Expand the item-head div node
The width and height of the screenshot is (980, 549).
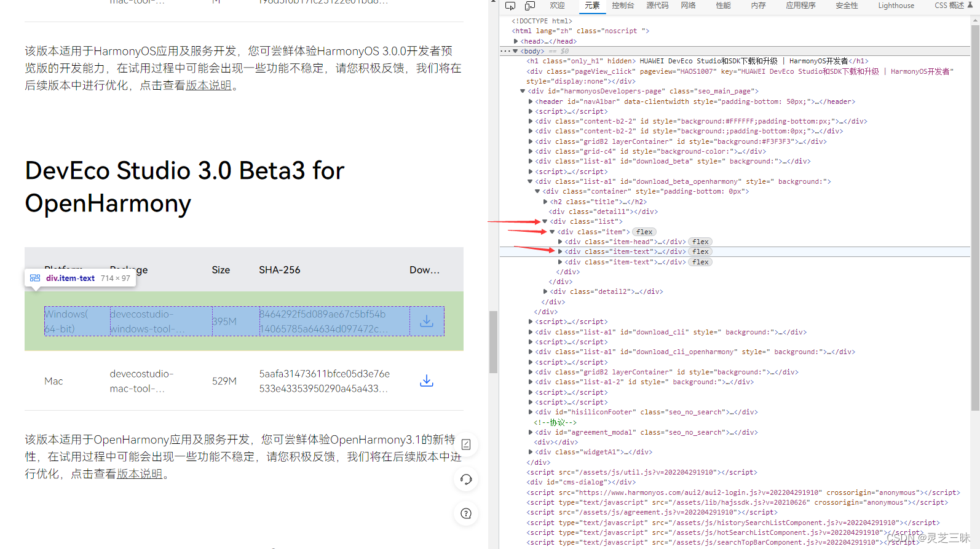pyautogui.click(x=559, y=242)
